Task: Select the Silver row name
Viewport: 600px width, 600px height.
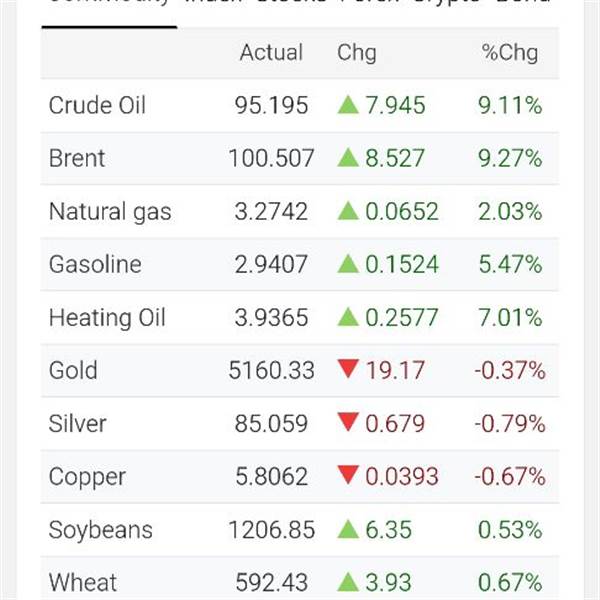Action: tap(77, 424)
